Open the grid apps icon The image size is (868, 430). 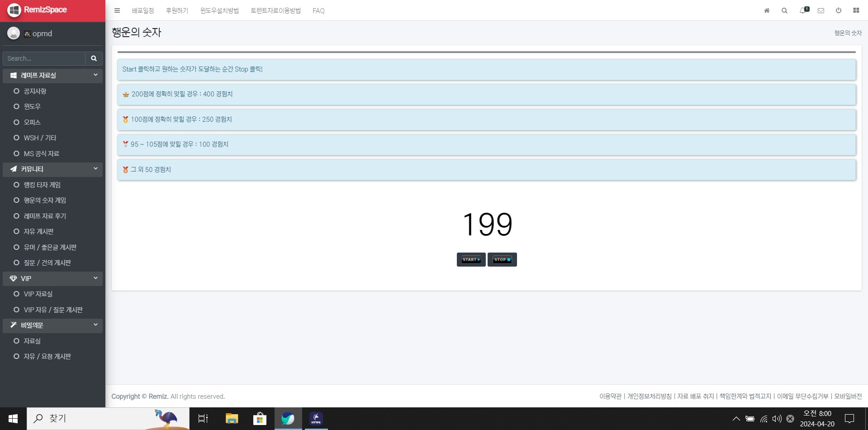pyautogui.click(x=856, y=10)
